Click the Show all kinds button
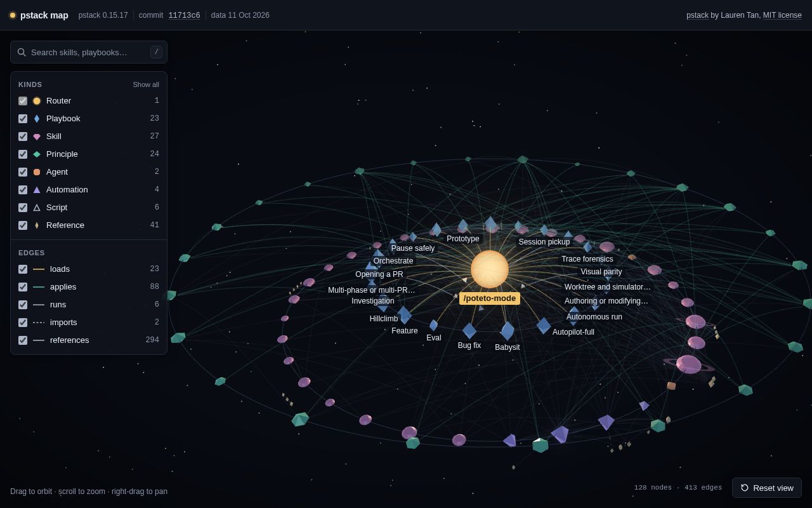 [146, 84]
